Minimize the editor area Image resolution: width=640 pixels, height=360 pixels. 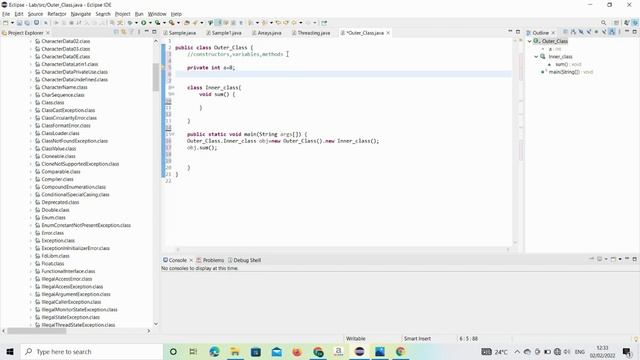(510, 31)
